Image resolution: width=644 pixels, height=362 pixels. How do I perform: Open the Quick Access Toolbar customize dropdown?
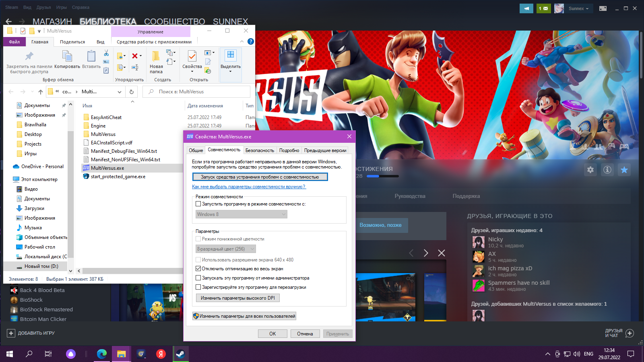[39, 31]
